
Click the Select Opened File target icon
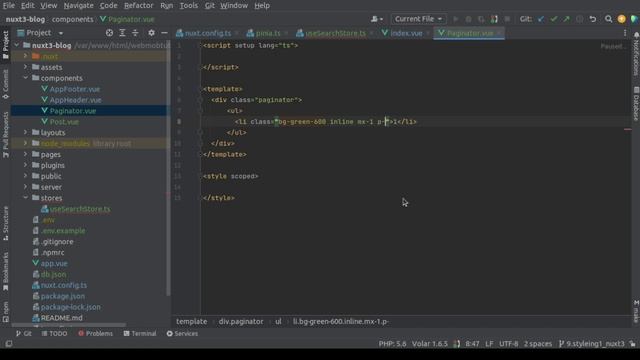pos(109,33)
